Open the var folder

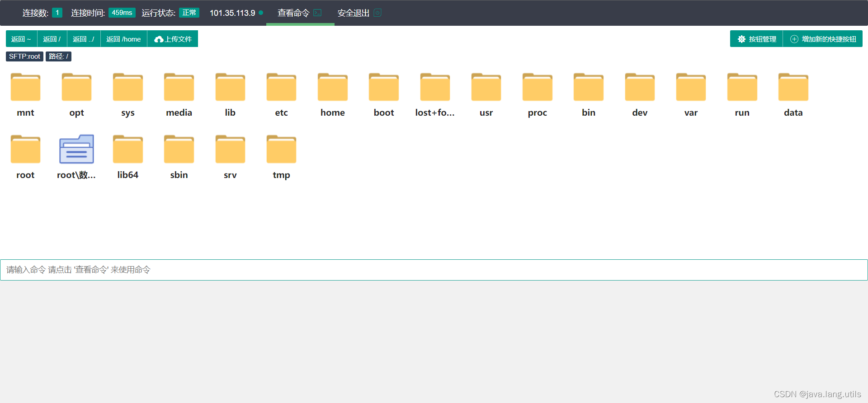pos(691,87)
